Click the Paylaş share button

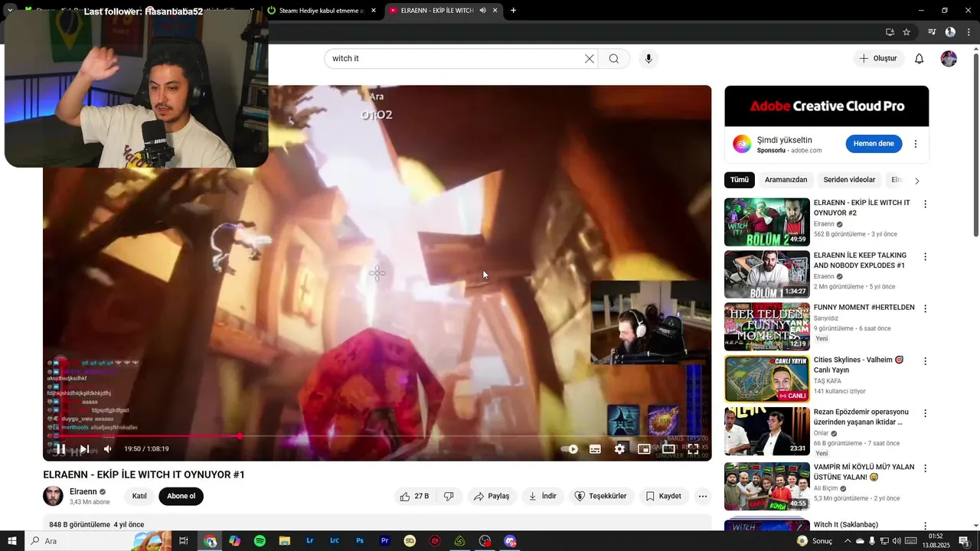pos(492,496)
